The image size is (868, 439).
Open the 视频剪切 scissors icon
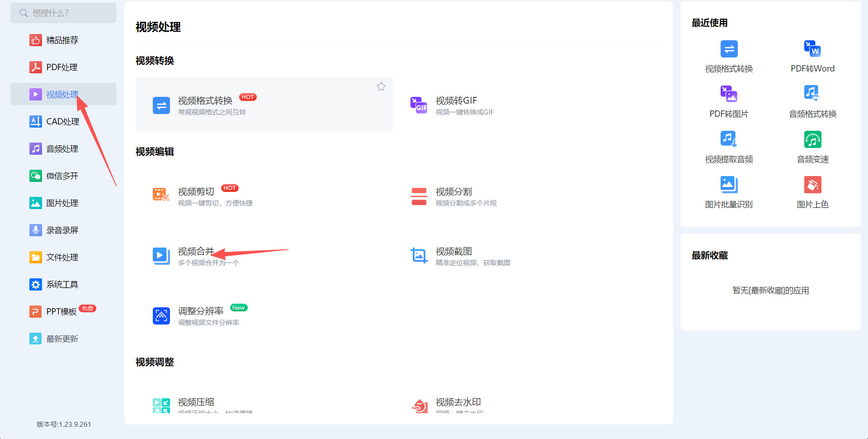pos(161,195)
